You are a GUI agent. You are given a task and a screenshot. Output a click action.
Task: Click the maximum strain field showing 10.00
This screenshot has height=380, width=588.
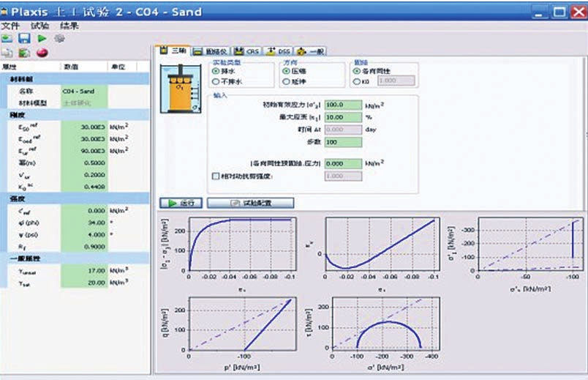pyautogui.click(x=342, y=116)
